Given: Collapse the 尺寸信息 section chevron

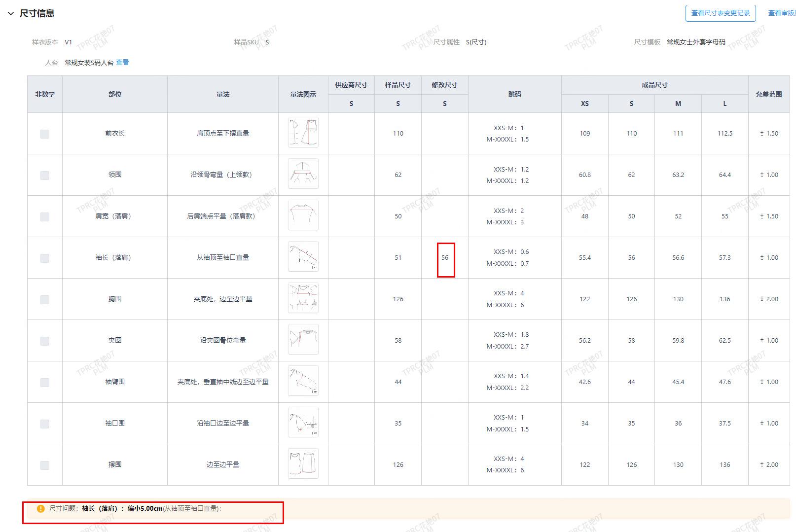Looking at the screenshot, I should click(11, 14).
